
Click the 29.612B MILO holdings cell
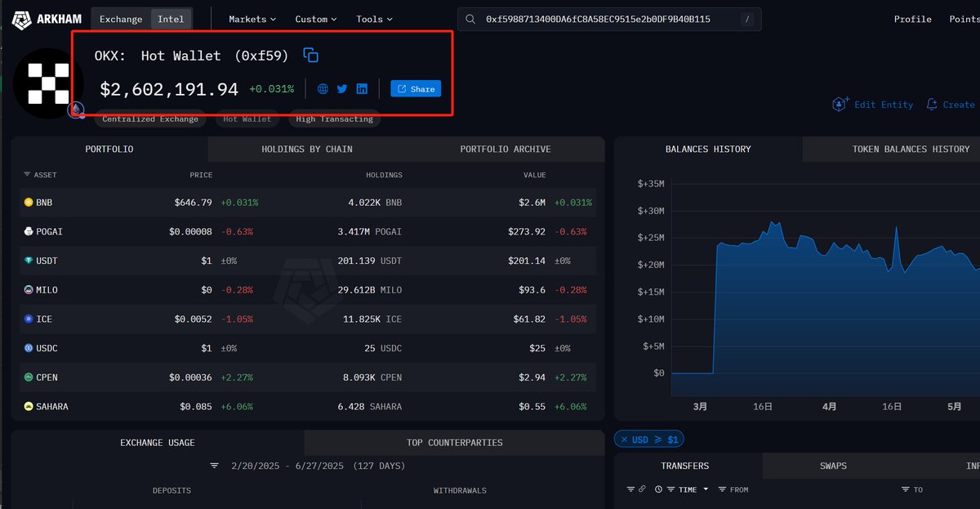369,290
